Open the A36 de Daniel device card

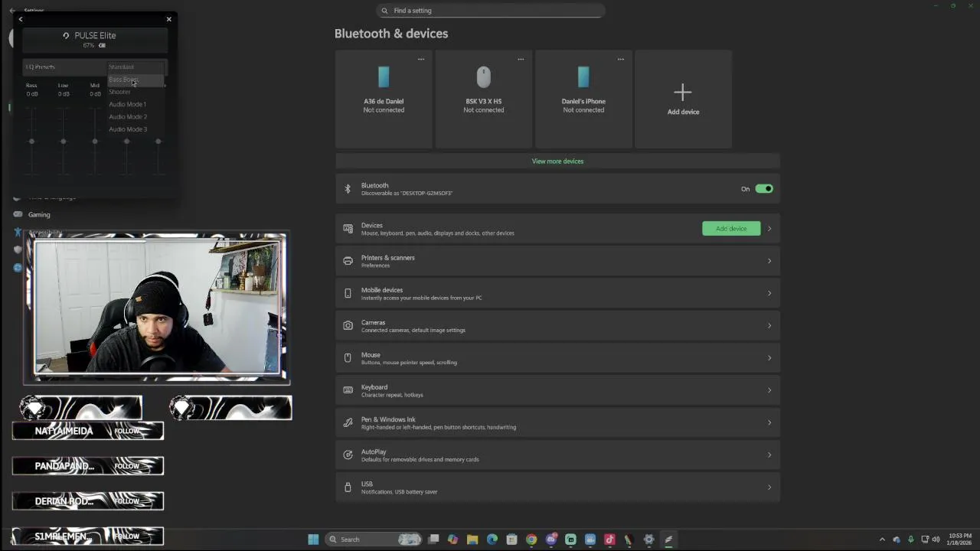tap(384, 99)
